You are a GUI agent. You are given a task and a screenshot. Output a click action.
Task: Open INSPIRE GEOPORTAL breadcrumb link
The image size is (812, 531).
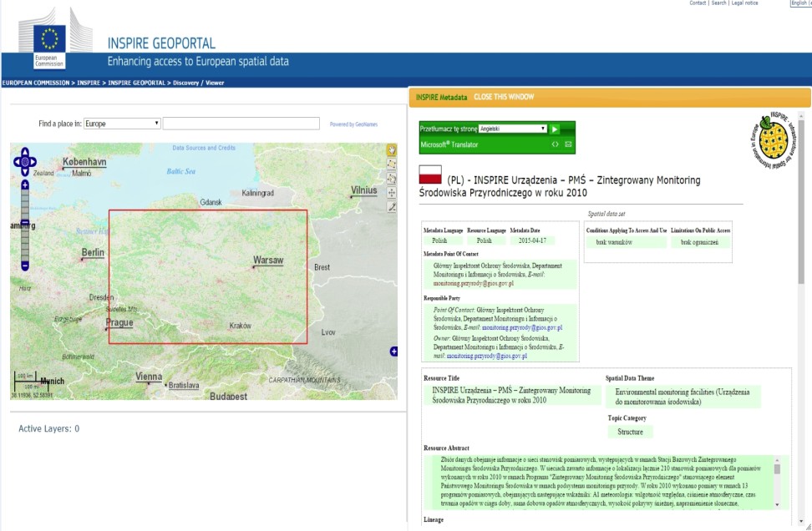137,83
